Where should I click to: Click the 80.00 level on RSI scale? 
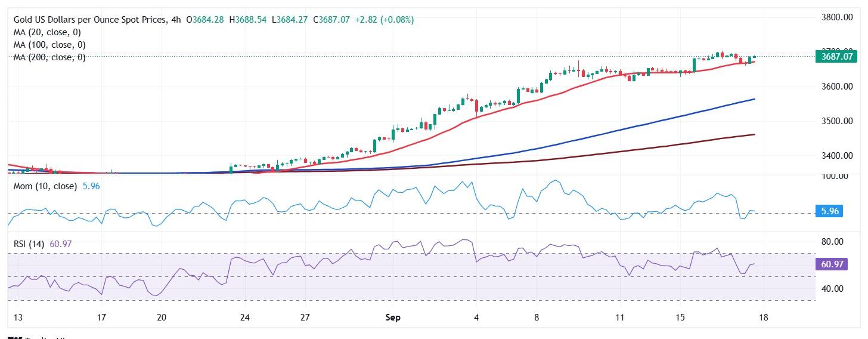(832, 242)
